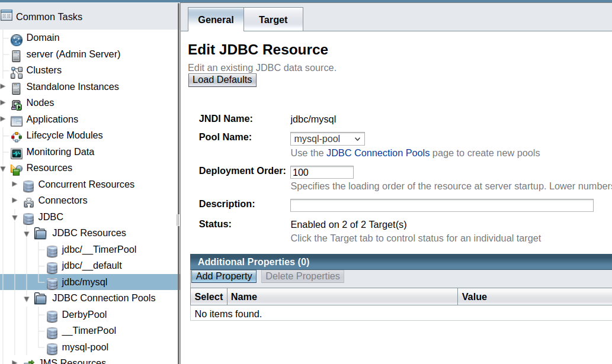Select mysql-pool in the tree
The width and height of the screenshot is (612, 364).
click(85, 347)
